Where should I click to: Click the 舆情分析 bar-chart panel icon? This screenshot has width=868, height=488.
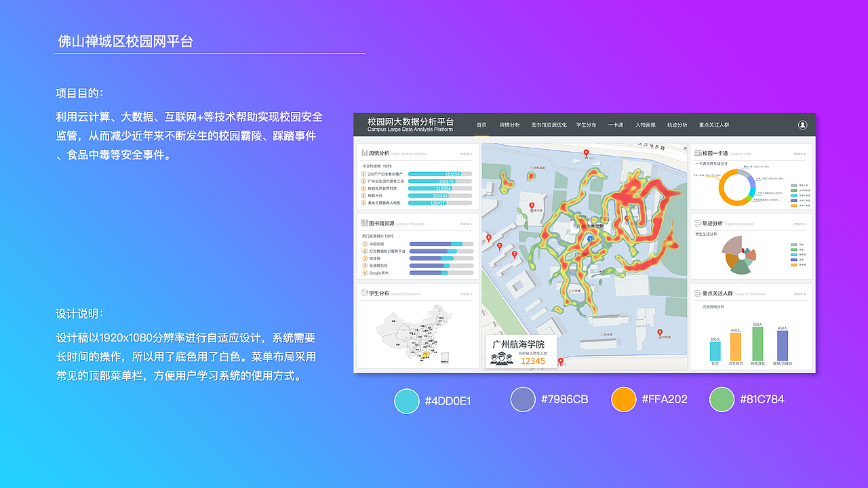tap(364, 152)
